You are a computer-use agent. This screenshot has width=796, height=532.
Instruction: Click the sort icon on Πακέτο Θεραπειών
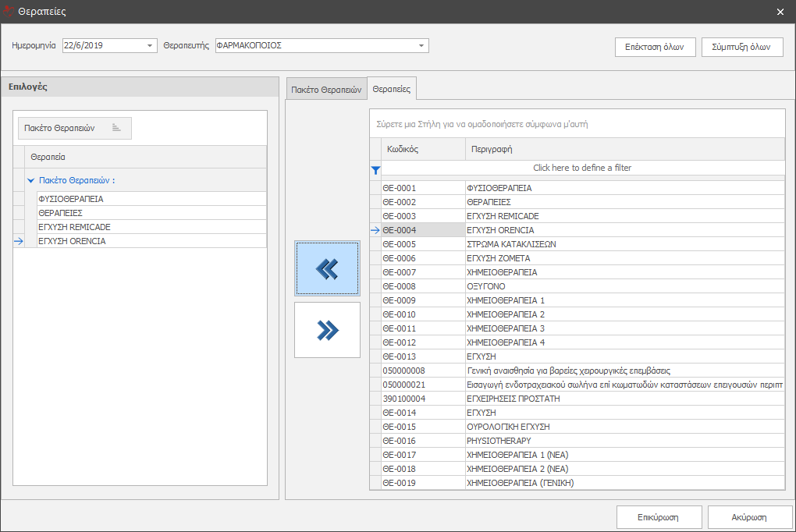click(x=117, y=128)
